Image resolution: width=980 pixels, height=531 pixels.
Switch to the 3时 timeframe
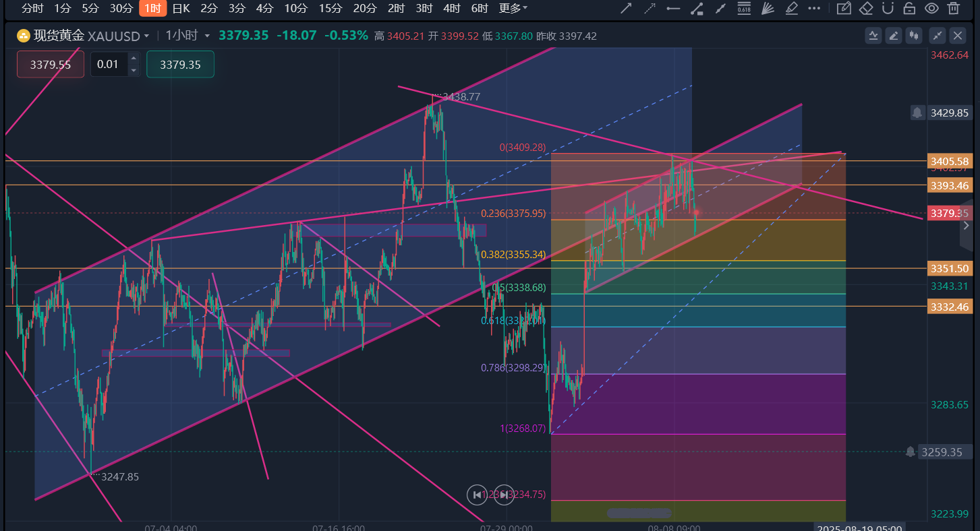424,8
